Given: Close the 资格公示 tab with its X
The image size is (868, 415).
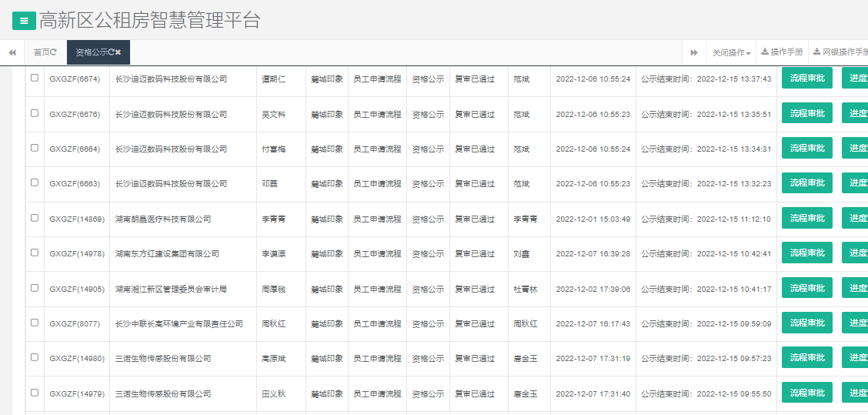Looking at the screenshot, I should click(118, 52).
